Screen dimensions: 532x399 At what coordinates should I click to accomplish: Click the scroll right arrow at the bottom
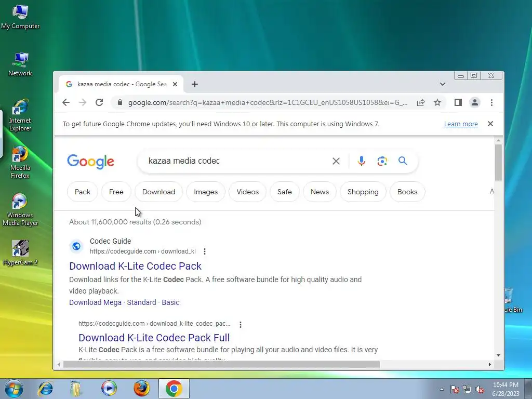(x=489, y=364)
